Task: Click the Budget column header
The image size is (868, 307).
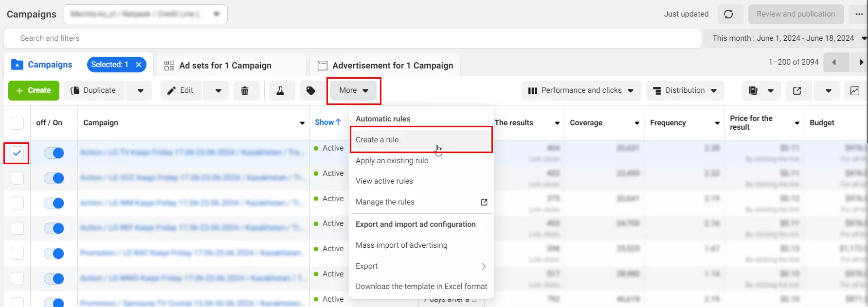Action: 822,123
